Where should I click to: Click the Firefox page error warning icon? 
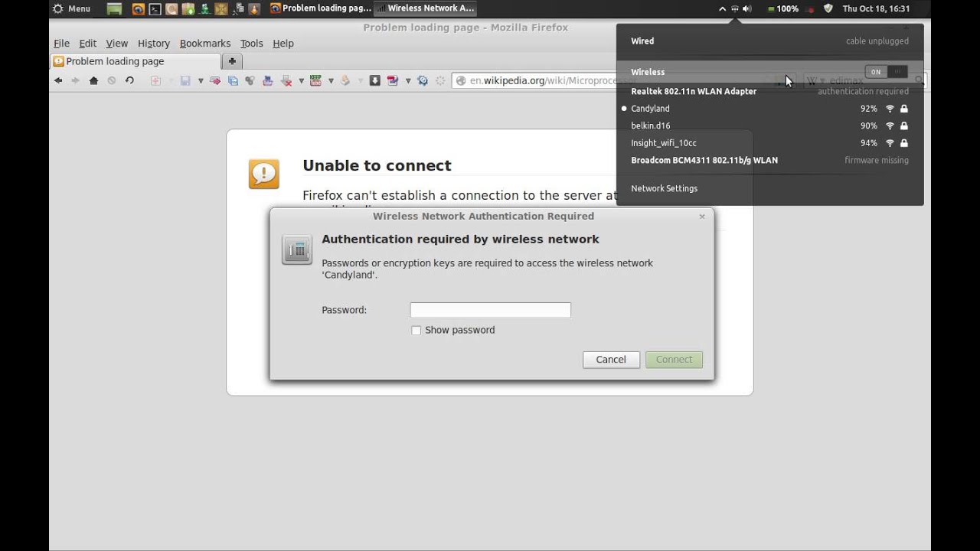264,174
